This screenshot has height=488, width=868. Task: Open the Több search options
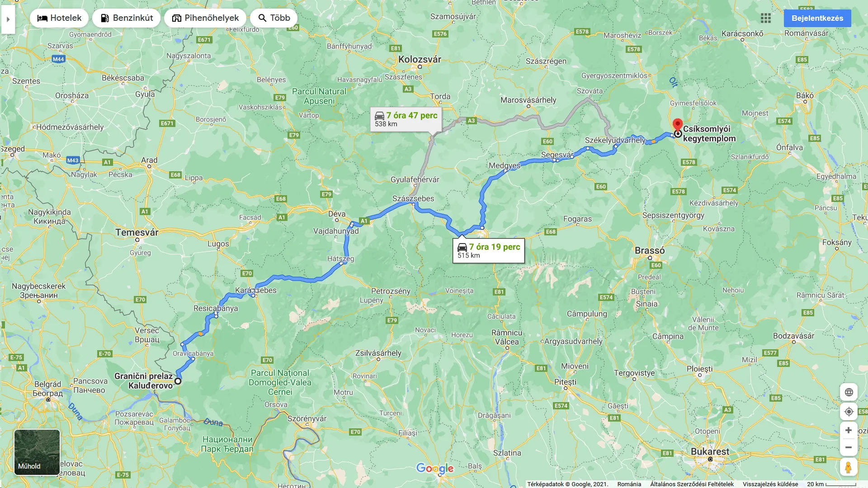click(x=274, y=18)
